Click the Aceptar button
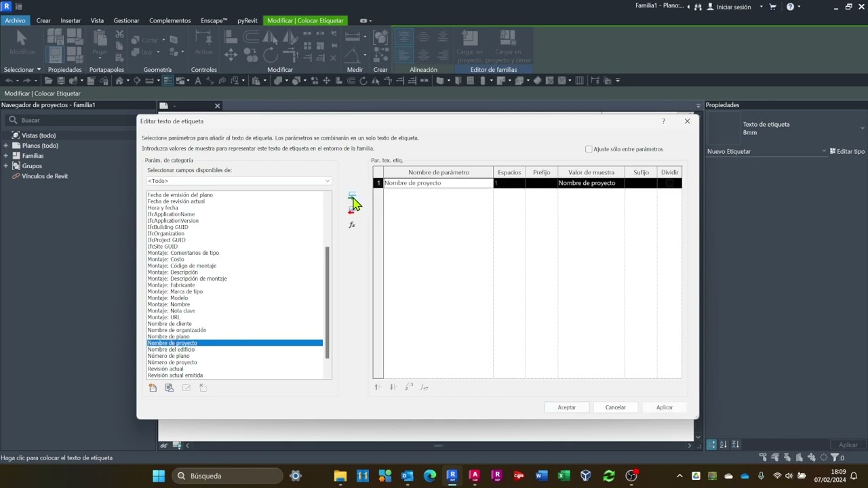 [567, 407]
